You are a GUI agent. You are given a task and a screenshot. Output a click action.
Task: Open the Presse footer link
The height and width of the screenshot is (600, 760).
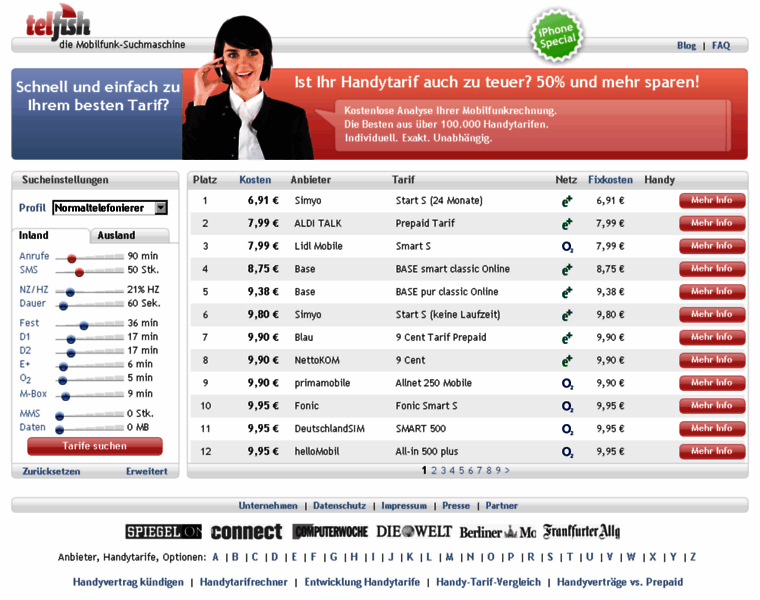click(x=456, y=505)
